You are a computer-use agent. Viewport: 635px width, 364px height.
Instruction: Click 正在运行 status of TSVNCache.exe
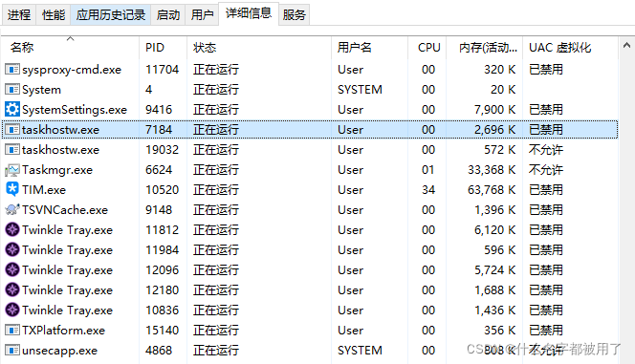[216, 209]
